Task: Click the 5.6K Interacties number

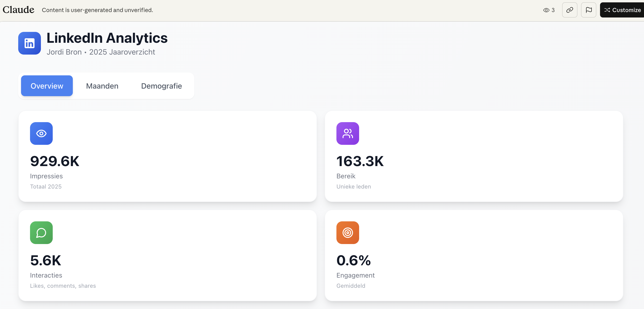Action: (x=45, y=260)
